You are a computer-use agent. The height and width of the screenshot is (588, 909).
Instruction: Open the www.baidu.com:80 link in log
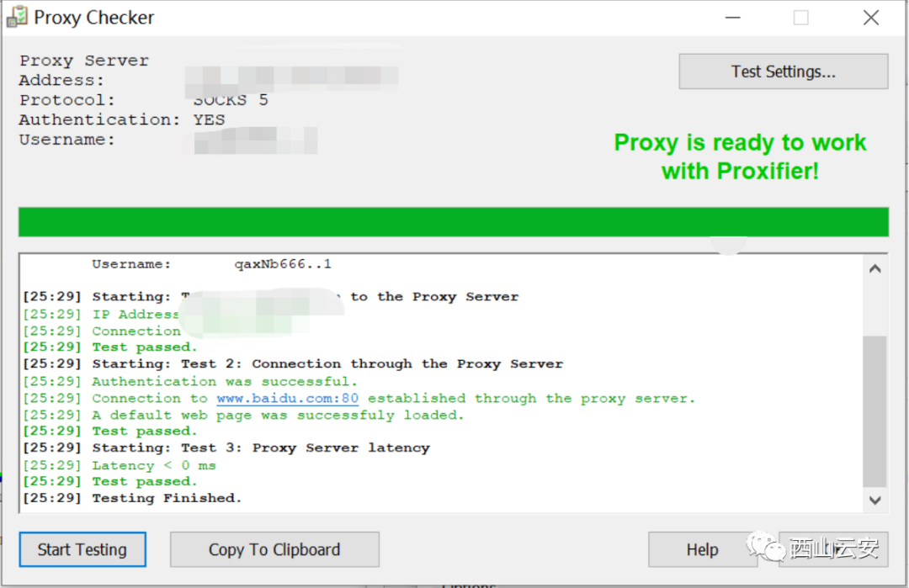point(288,399)
